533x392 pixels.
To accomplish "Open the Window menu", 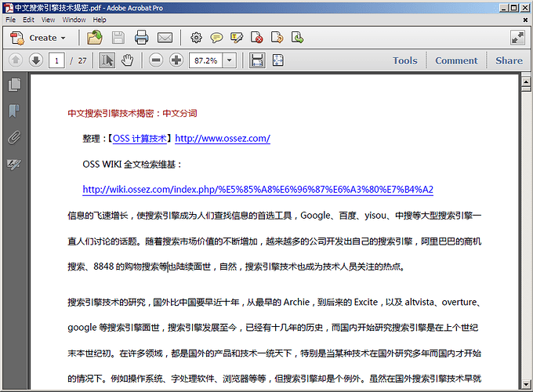I will click(x=74, y=20).
